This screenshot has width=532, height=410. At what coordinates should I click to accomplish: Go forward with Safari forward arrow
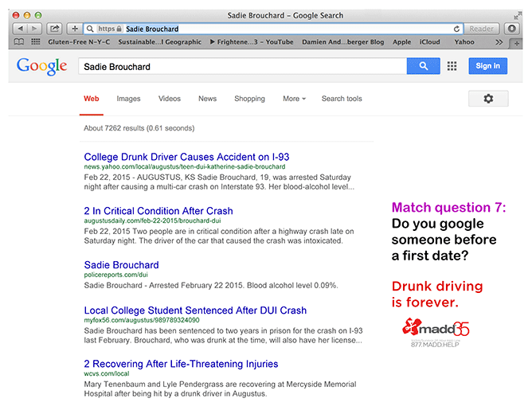[x=34, y=29]
